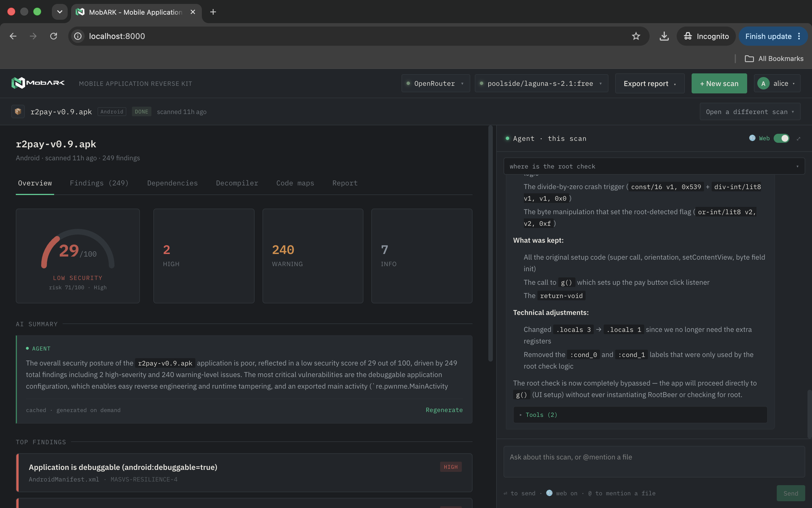This screenshot has height=508, width=812.
Task: Open browser downloads icon
Action: (x=664, y=36)
